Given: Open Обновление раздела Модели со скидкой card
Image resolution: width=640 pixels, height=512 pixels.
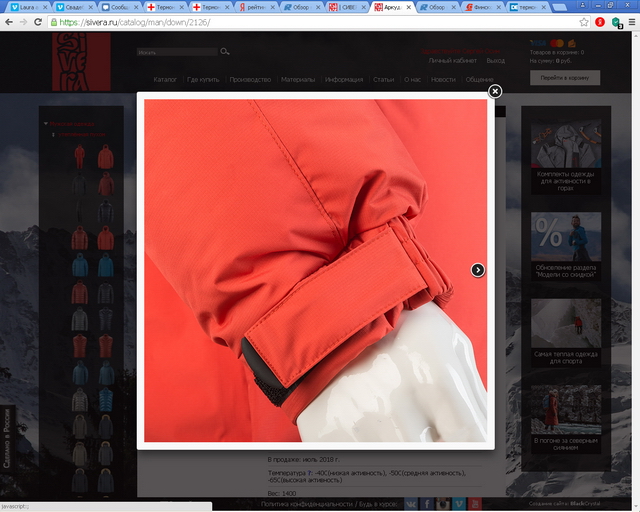Looking at the screenshot, I should coord(566,246).
